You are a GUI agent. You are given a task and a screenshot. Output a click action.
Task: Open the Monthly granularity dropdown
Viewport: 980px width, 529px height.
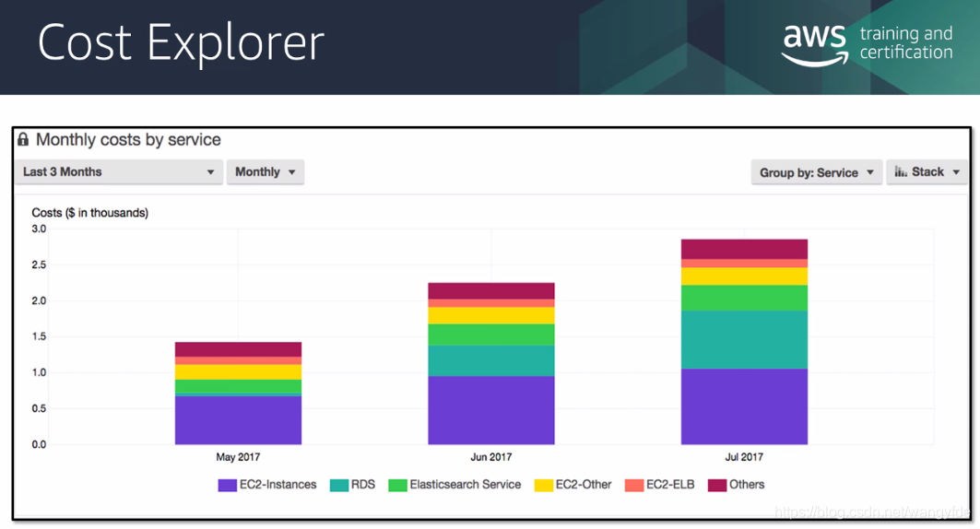click(265, 171)
